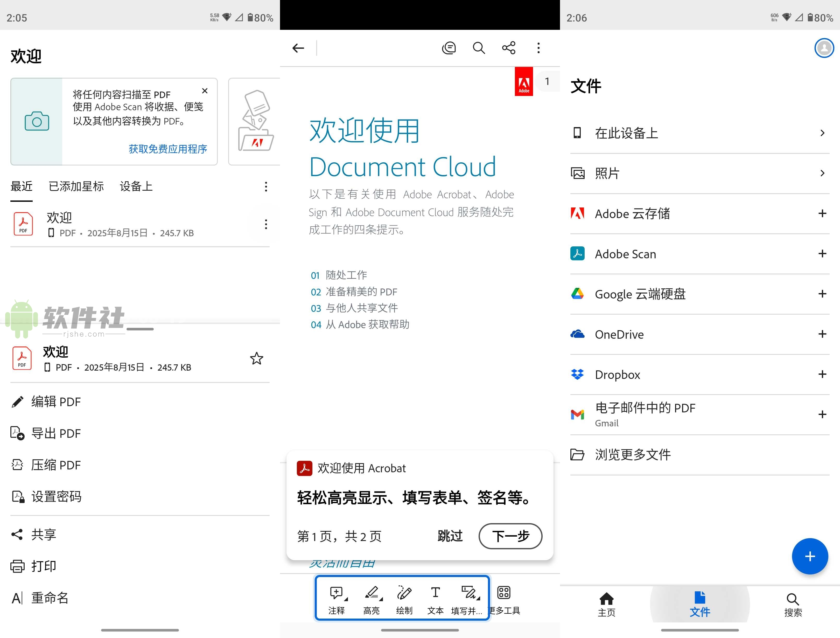Tap the 下一步 button in the Acrobat tour
The image size is (840, 638).
510,536
